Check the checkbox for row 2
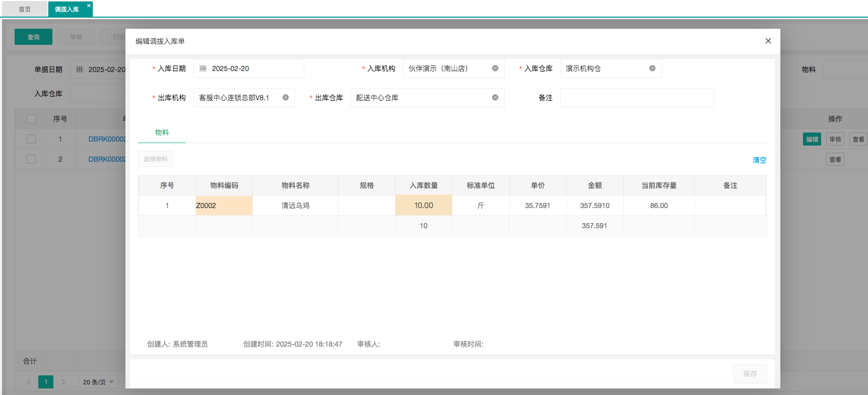 (31, 159)
